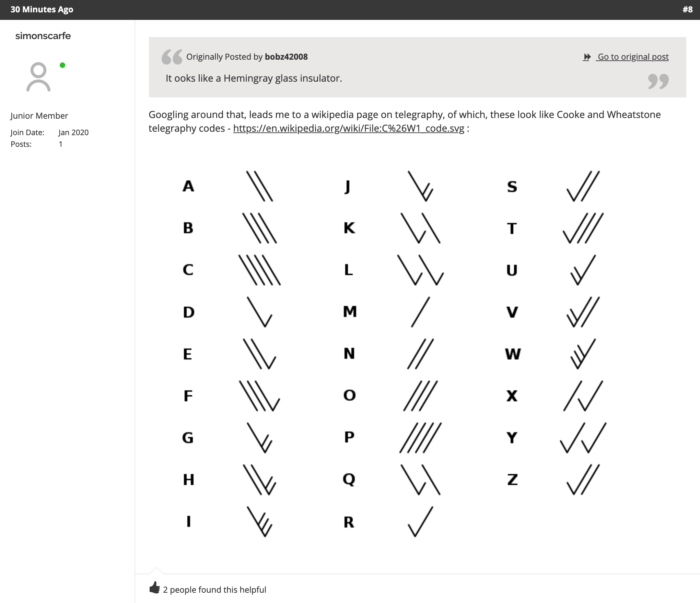Click the green online status dot
Screen dimensions: 700x603
62,65
